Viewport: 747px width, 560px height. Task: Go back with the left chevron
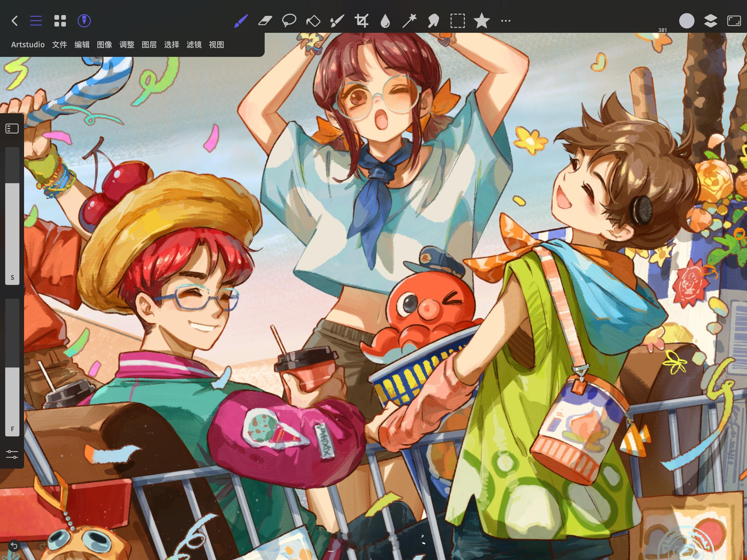coord(14,21)
